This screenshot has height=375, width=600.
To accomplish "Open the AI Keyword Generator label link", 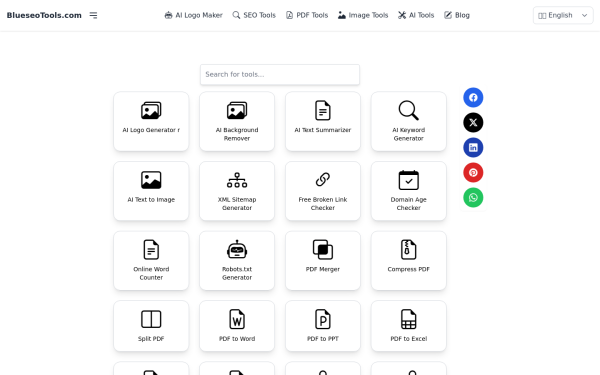I will tap(409, 134).
